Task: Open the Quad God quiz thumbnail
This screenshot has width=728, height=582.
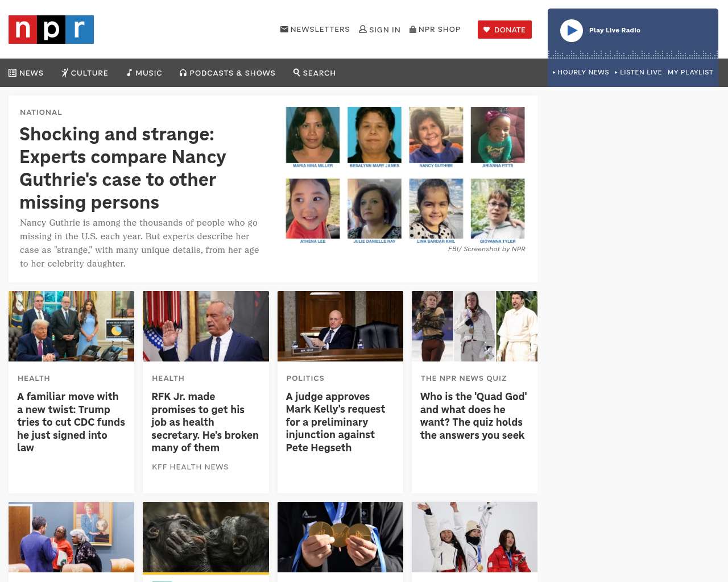Action: [474, 326]
